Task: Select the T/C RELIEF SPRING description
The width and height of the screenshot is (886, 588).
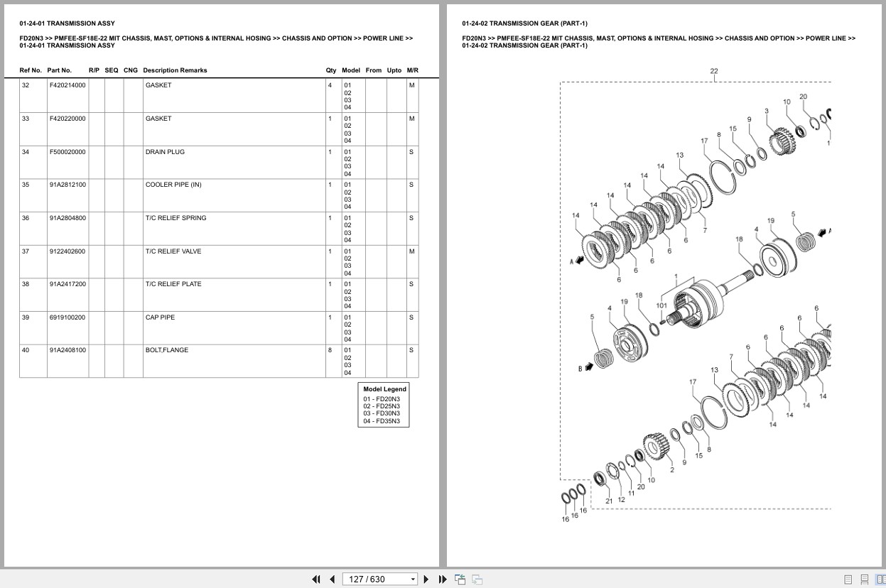Action: [176, 218]
